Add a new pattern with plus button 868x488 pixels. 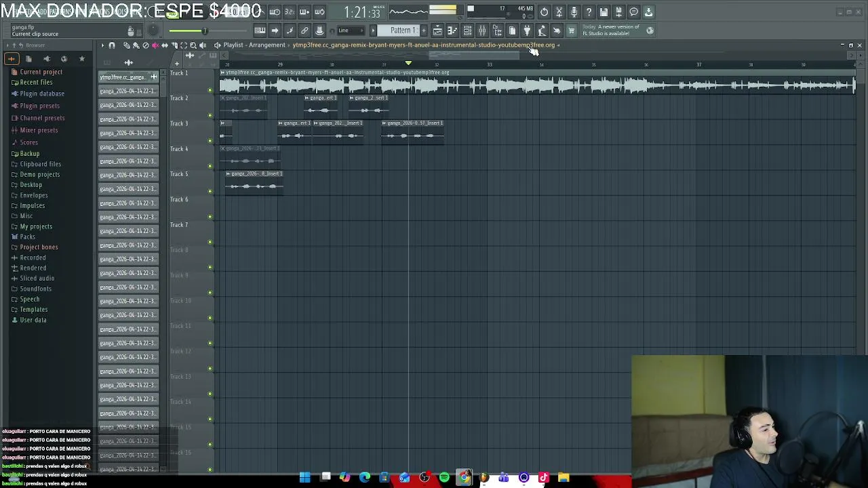(x=424, y=30)
